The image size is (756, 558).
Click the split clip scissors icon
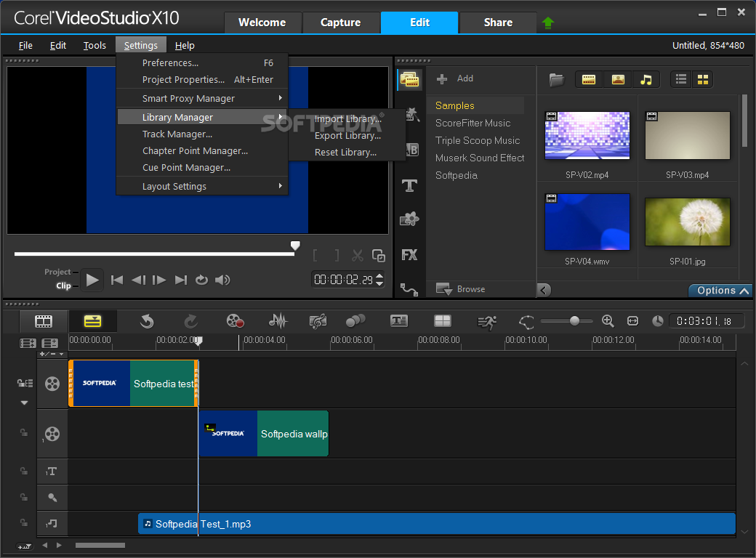click(357, 256)
